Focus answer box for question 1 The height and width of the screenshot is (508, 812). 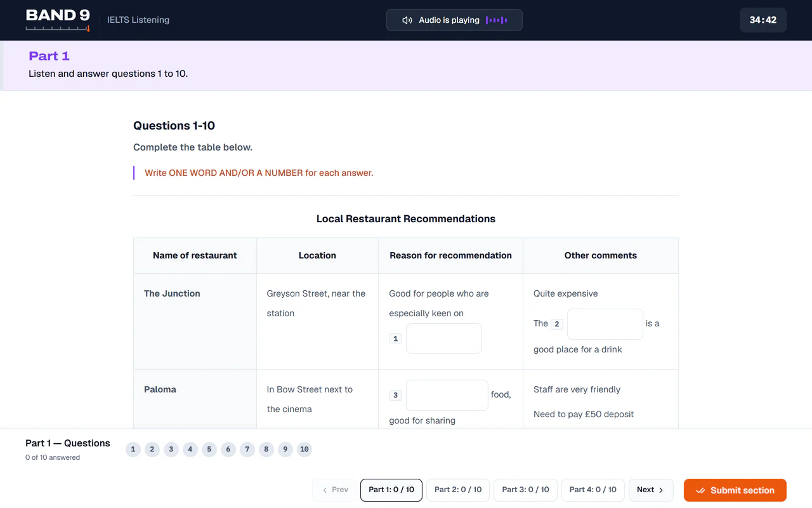(444, 338)
